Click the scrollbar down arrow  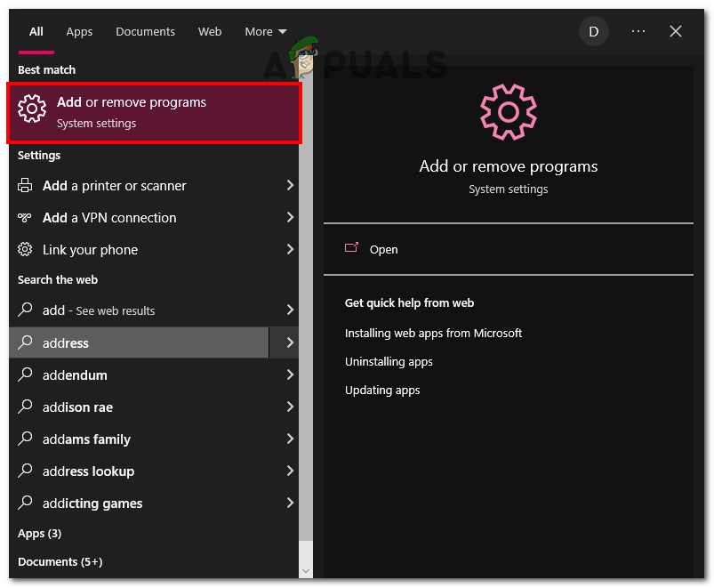tap(306, 571)
